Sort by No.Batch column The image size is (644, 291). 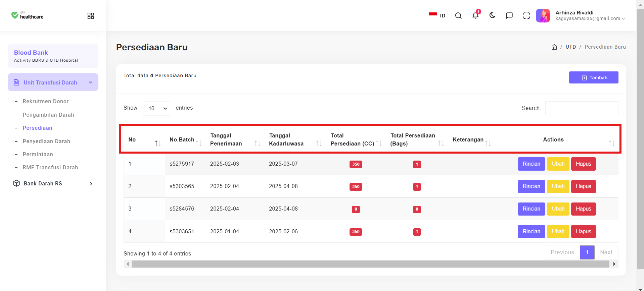click(x=185, y=139)
